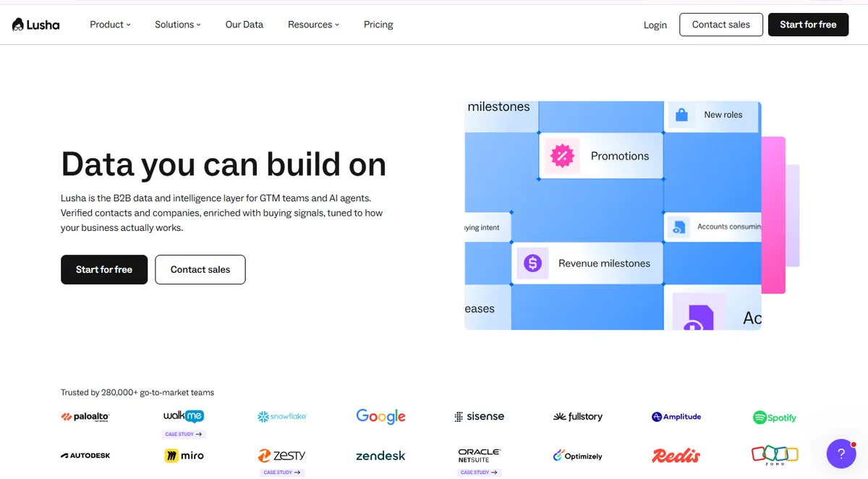Viewport: 868px width, 479px height.
Task: Open the Oracle NetSuite case study link
Action: pos(479,472)
